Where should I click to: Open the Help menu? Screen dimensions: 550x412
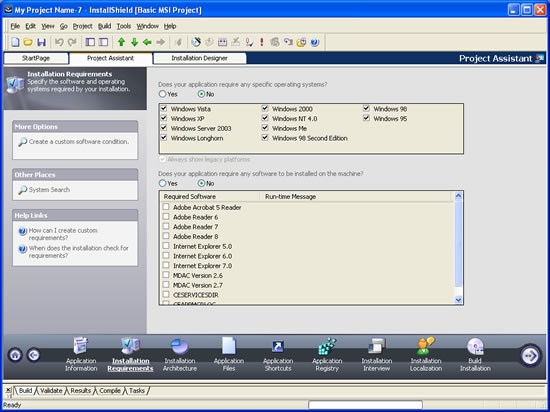point(170,26)
